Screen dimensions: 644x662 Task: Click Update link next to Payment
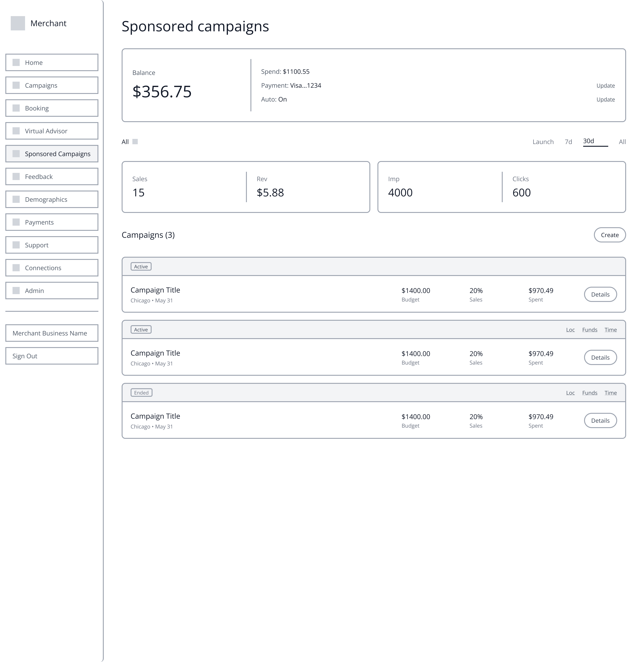click(x=606, y=86)
